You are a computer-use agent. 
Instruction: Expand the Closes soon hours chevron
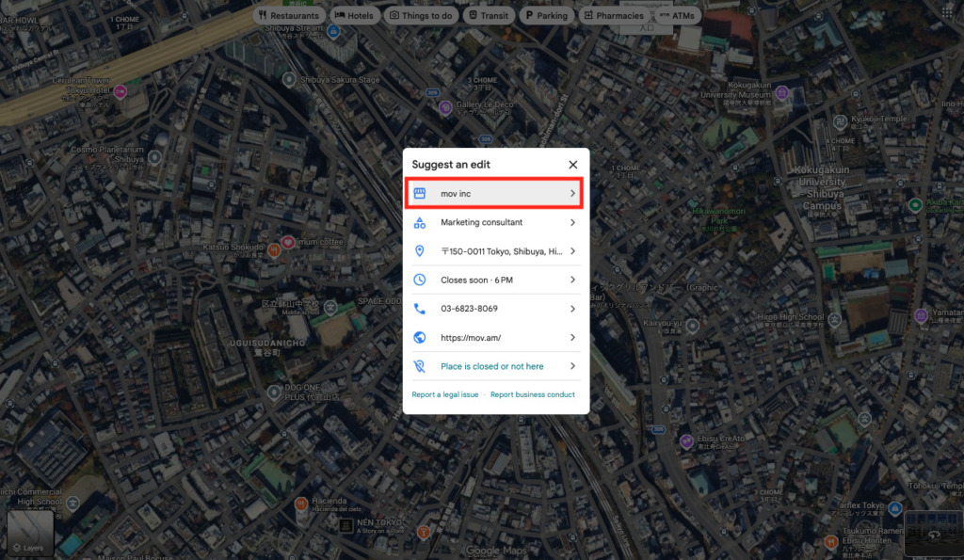[572, 280]
